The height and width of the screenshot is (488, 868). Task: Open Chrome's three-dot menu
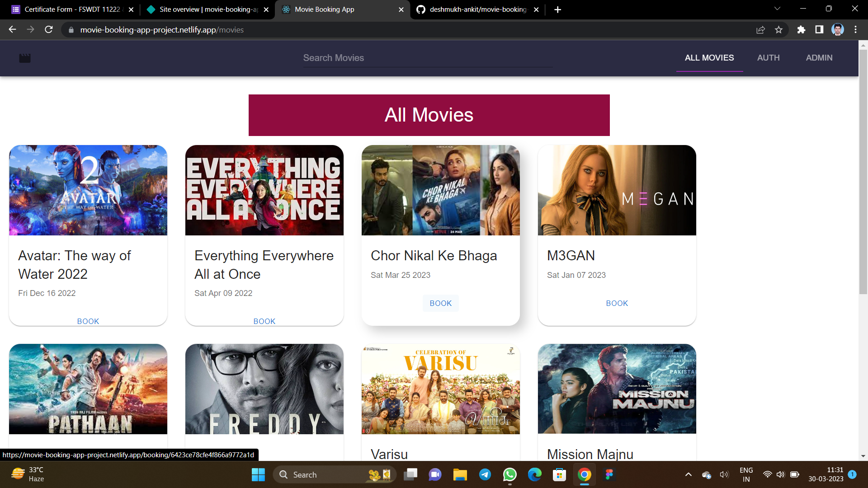pos(855,30)
